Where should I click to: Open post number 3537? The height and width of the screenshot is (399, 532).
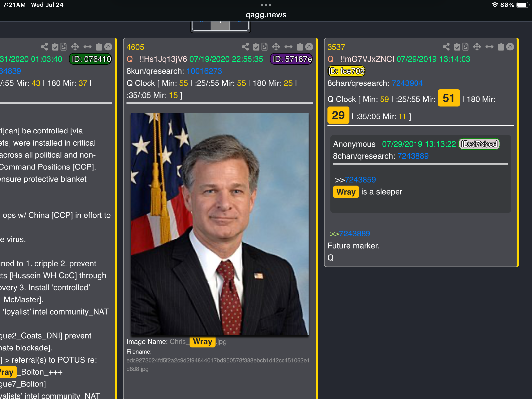(x=336, y=47)
